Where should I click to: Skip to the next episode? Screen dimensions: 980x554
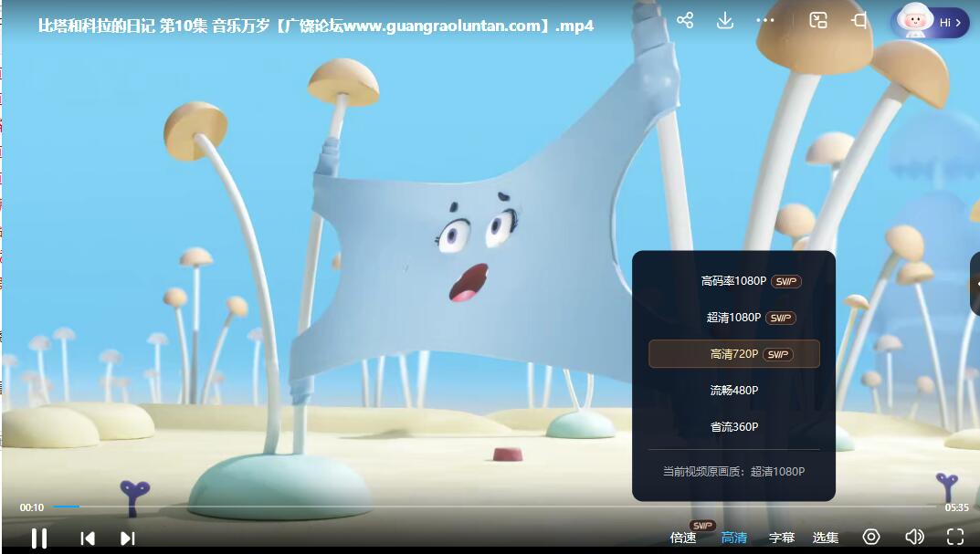coord(128,538)
